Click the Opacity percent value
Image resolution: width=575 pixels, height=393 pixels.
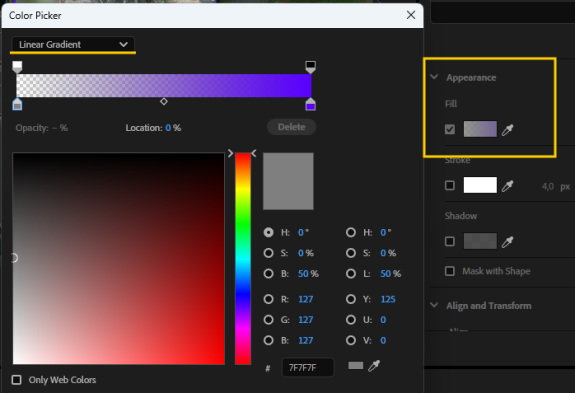pos(60,128)
